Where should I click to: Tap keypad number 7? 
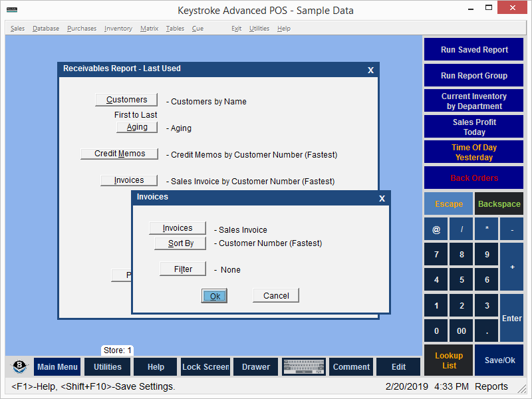pyautogui.click(x=436, y=255)
